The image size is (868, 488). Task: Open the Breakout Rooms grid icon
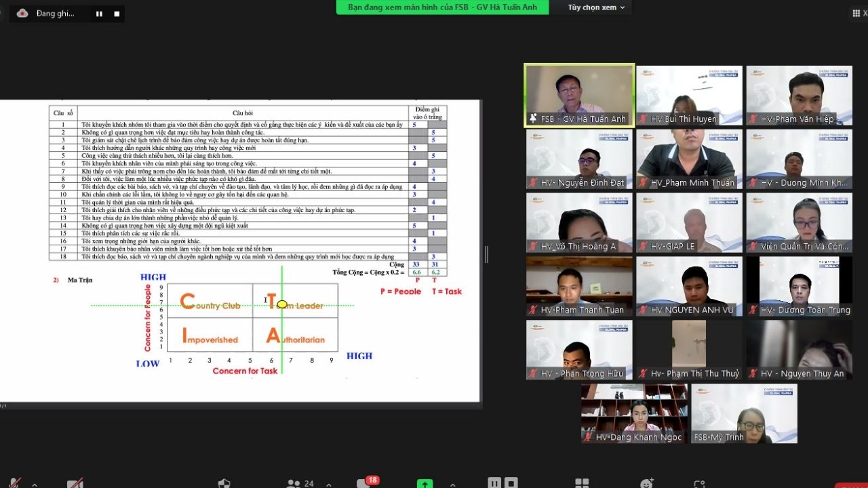581,483
